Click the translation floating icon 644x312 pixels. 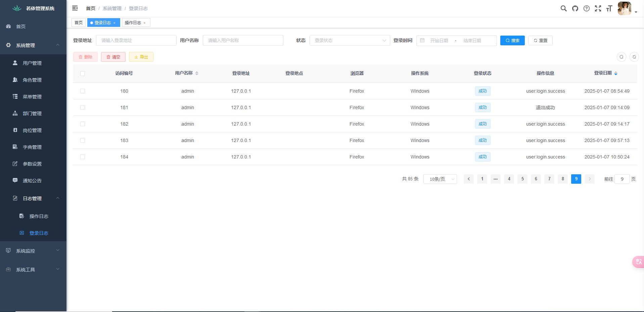(638, 262)
